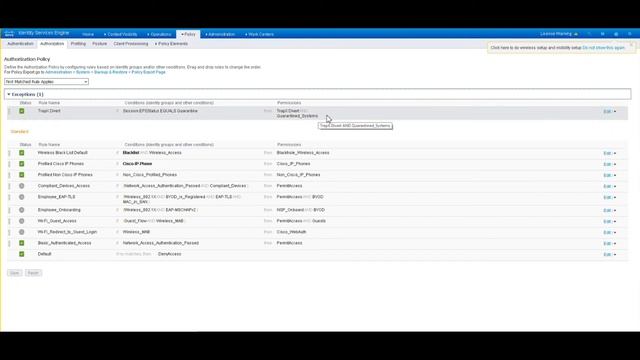Open First Matched Rule Applies dropdown
The image size is (640, 360).
[46, 82]
